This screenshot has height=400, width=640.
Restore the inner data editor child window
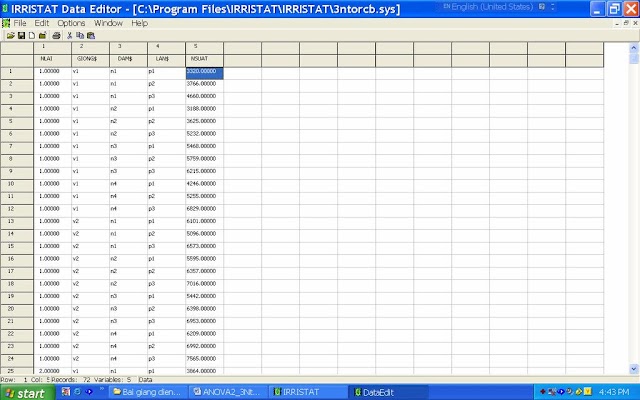pyautogui.click(x=626, y=23)
